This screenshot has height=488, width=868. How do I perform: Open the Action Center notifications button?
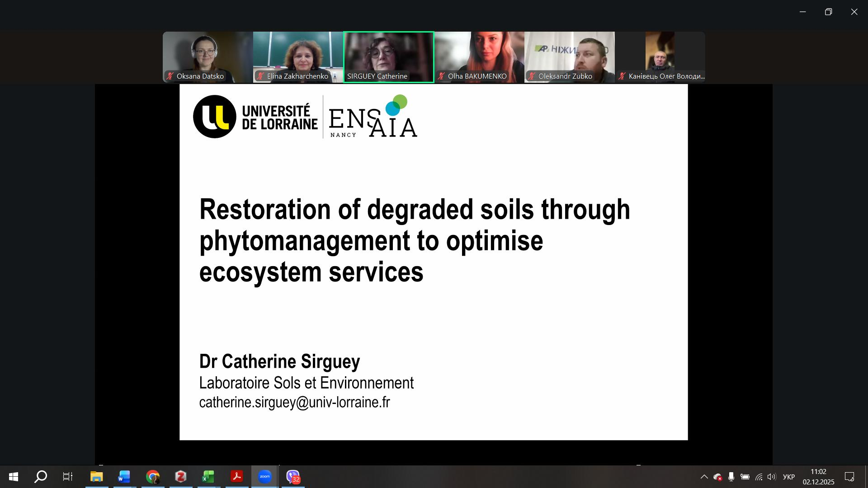click(849, 477)
